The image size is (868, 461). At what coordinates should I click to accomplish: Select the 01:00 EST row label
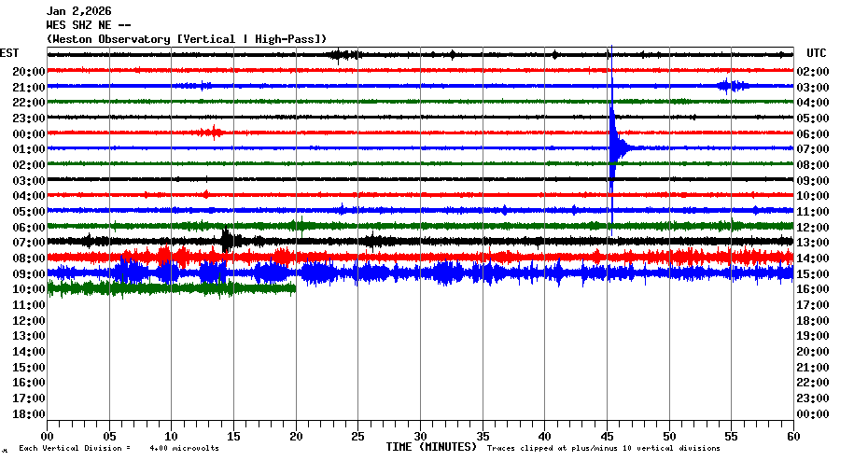point(29,149)
